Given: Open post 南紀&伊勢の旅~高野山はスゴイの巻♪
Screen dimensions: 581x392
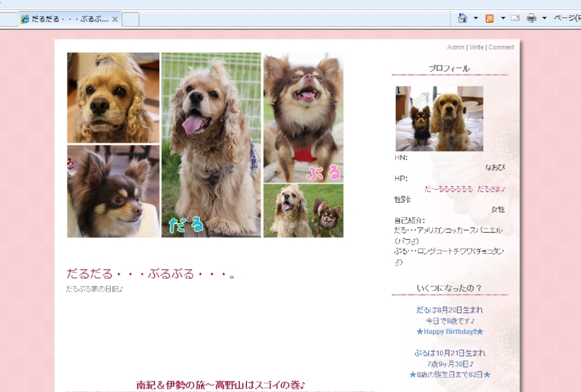Looking at the screenshot, I should 221,386.
